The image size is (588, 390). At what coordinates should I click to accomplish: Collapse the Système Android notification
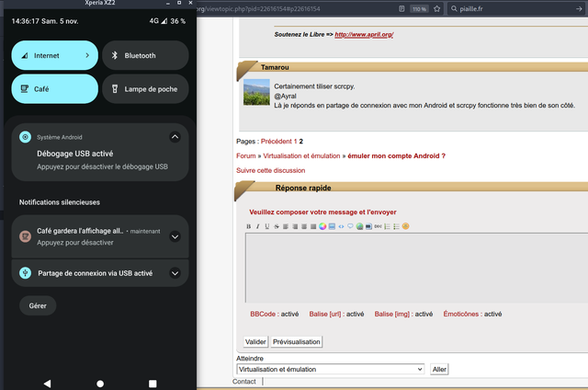[x=175, y=137]
